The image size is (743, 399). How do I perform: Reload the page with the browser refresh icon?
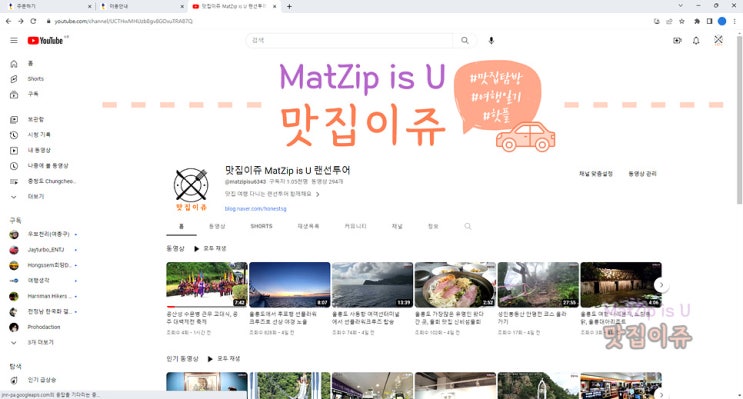[x=33, y=21]
